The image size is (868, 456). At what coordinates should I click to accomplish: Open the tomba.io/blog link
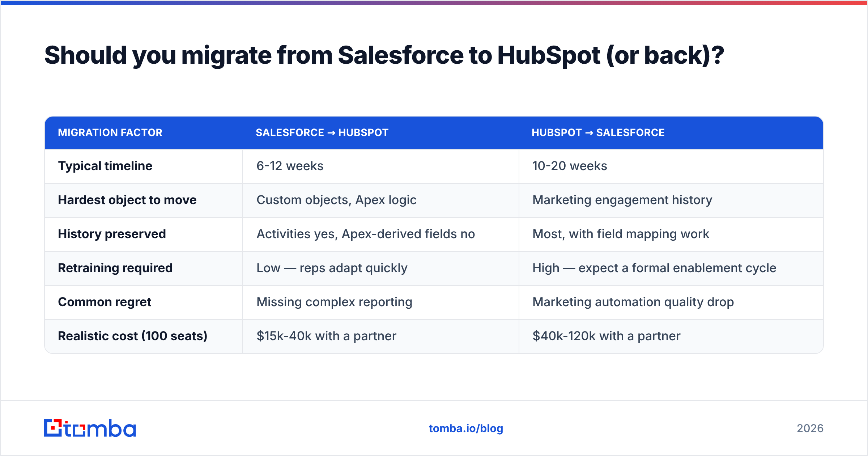(x=466, y=428)
